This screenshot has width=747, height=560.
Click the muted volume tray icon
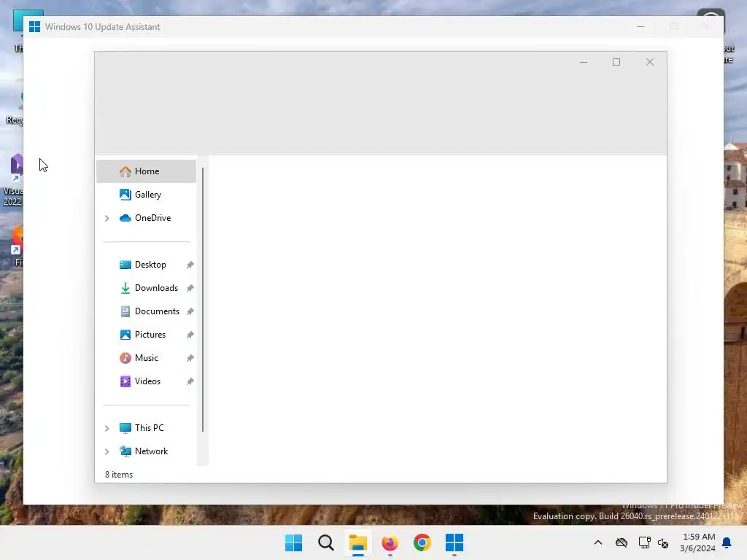(x=663, y=542)
